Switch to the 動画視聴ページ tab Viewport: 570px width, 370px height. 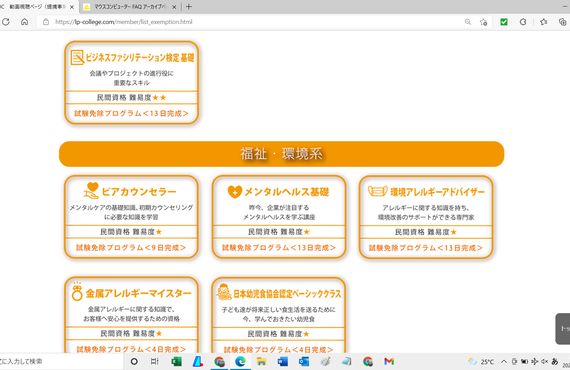pyautogui.click(x=36, y=7)
